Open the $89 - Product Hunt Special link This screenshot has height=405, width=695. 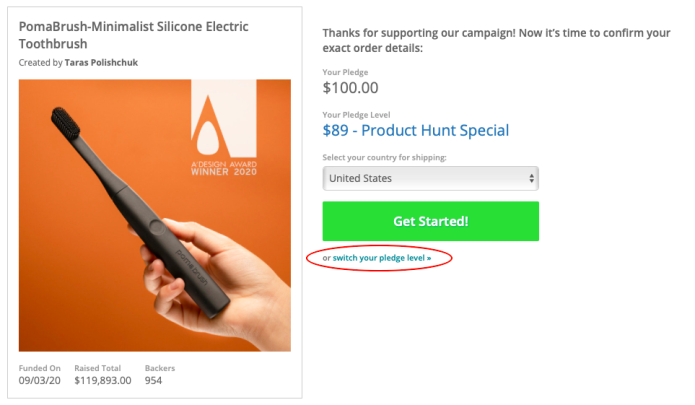pos(416,130)
